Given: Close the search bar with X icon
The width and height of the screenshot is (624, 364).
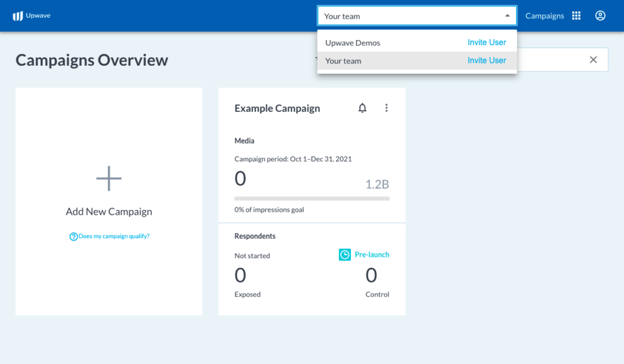Looking at the screenshot, I should (593, 60).
